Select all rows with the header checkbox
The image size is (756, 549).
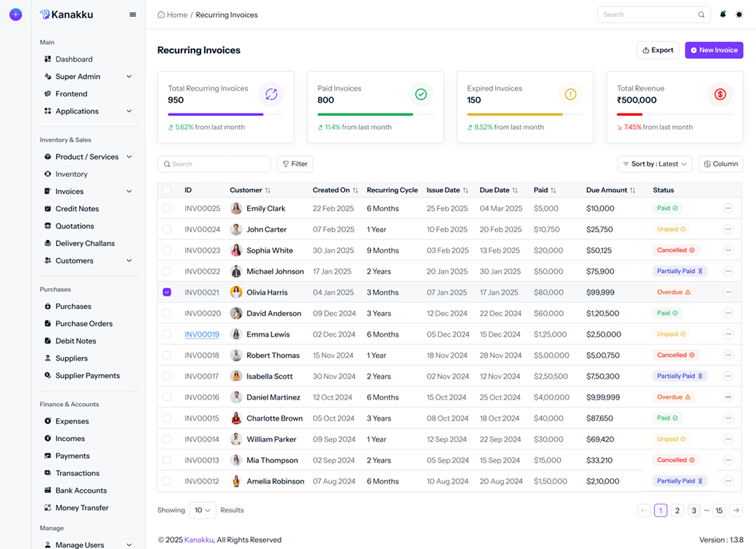click(x=167, y=190)
